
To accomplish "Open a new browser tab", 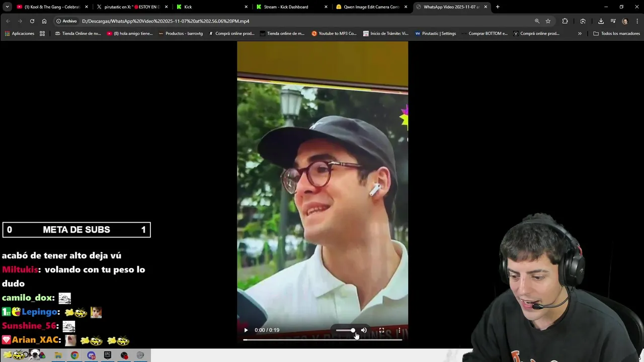I will [498, 7].
